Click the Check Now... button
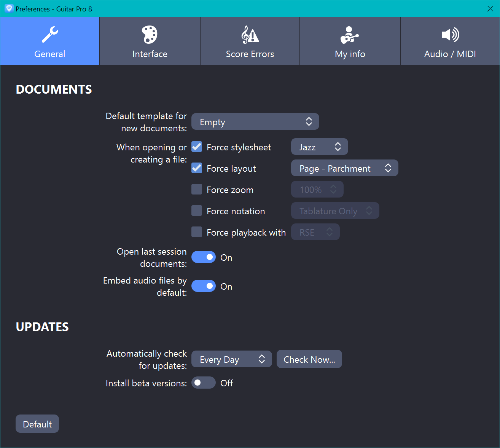 point(309,359)
